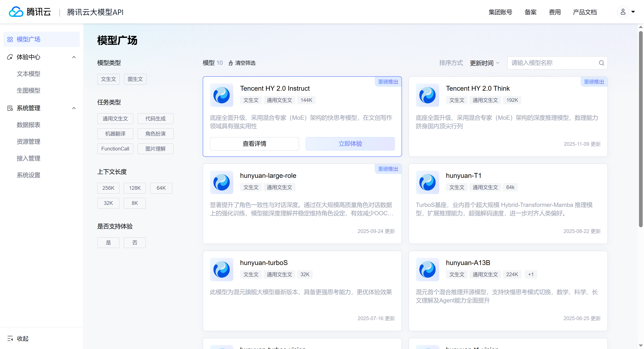This screenshot has height=349, width=644.
Task: Collapse the 体验中心 sidebar section
Action: 74,57
